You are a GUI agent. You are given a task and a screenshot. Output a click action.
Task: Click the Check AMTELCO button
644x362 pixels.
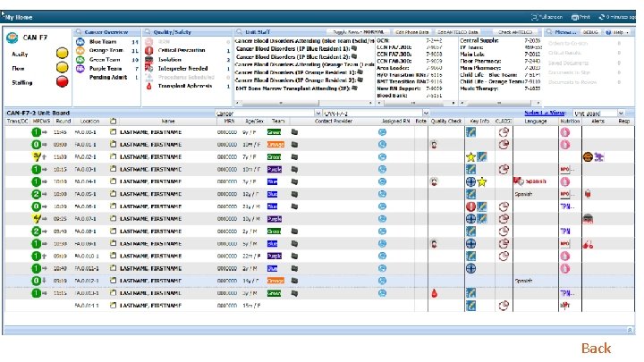[515, 32]
